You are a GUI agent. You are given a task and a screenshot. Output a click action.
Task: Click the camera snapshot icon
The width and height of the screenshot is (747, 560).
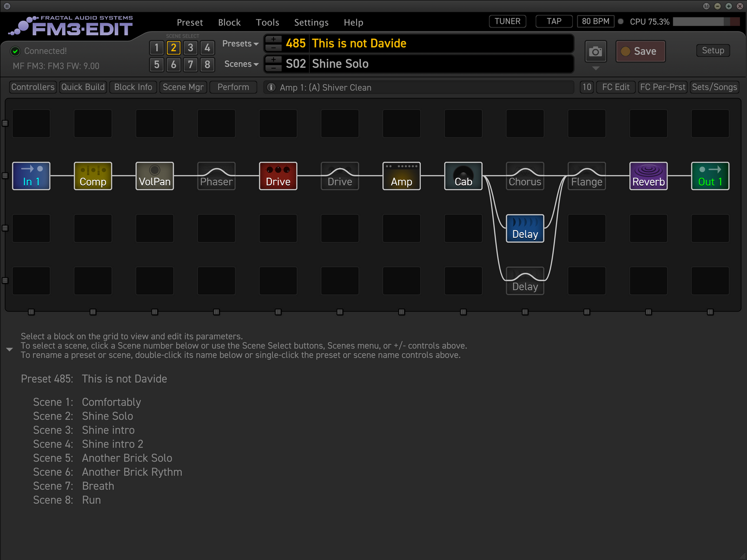click(596, 52)
